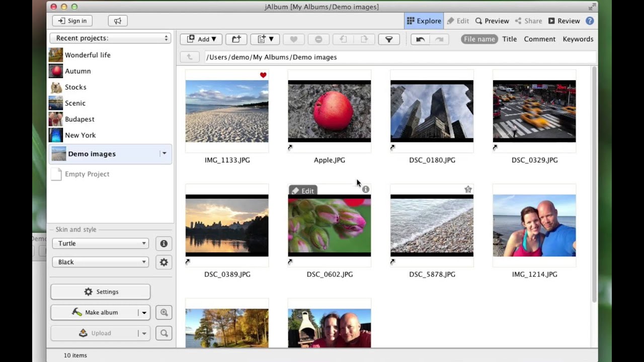644x362 pixels.
Task: Open skin info next to Turtle
Action: tap(164, 243)
